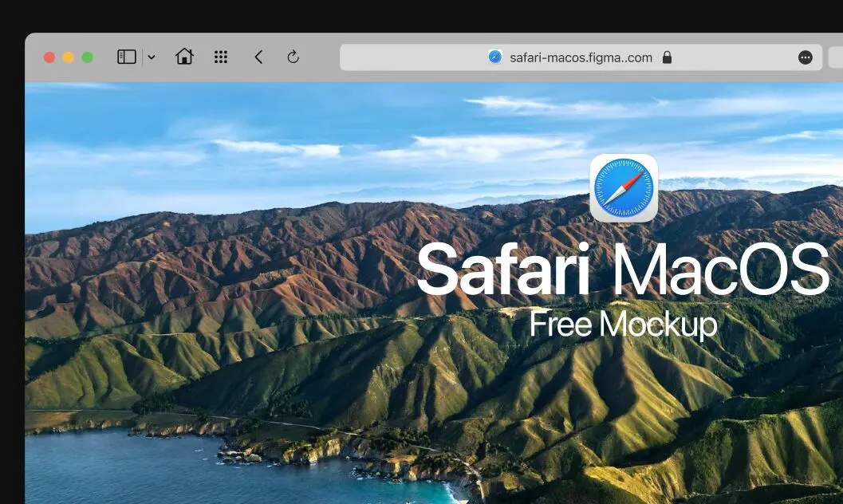Reload the current page
The width and height of the screenshot is (843, 504).
tap(293, 57)
